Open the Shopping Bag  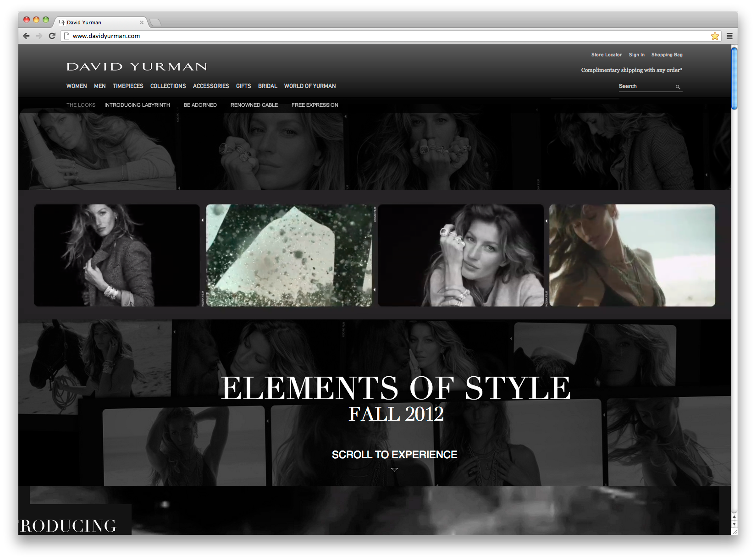(667, 55)
